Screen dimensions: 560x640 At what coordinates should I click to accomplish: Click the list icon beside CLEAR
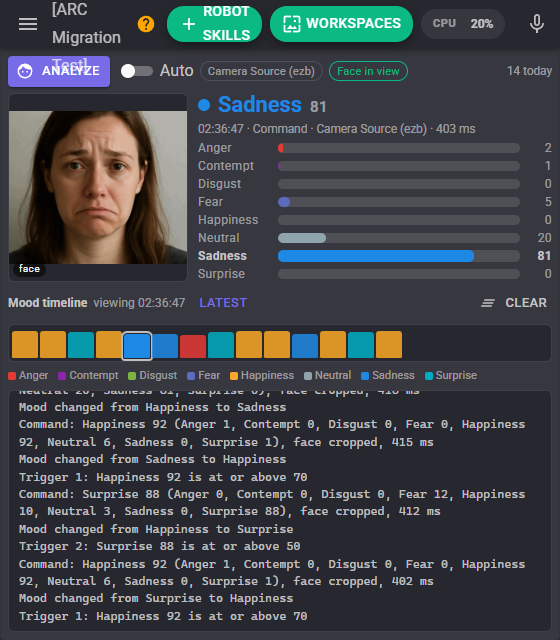click(488, 303)
